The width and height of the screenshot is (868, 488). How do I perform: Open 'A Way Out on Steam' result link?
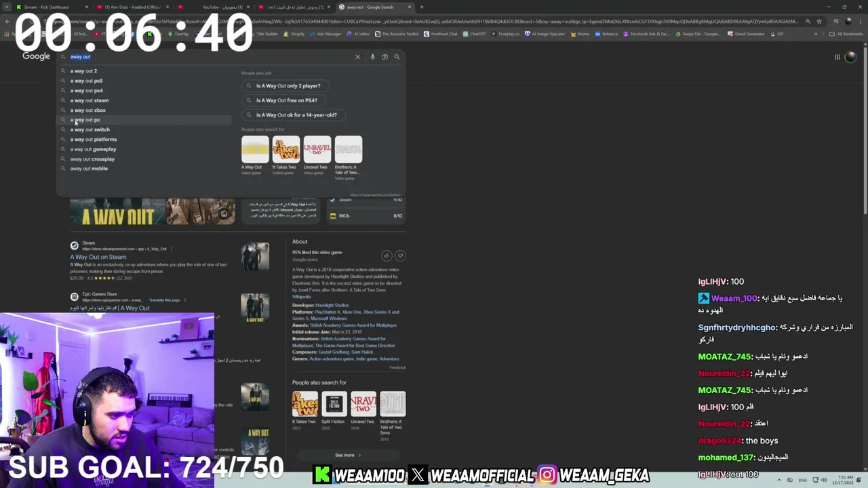(x=98, y=257)
